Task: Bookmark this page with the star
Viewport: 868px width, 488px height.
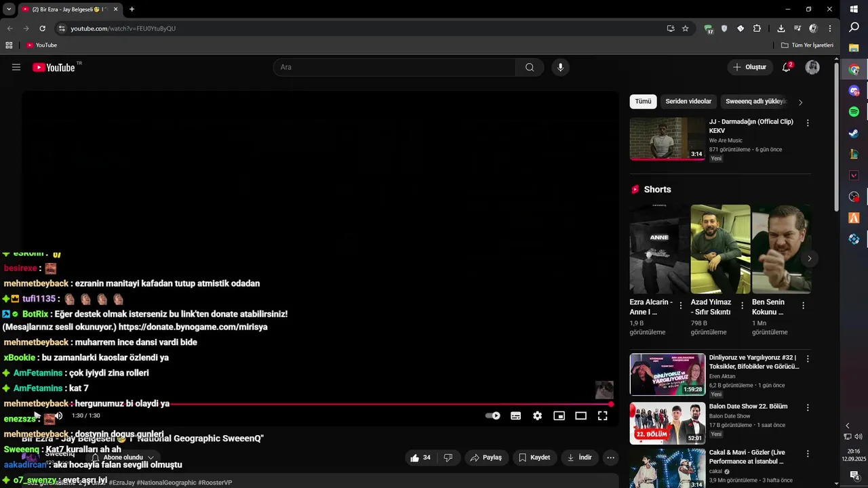Action: (x=686, y=28)
